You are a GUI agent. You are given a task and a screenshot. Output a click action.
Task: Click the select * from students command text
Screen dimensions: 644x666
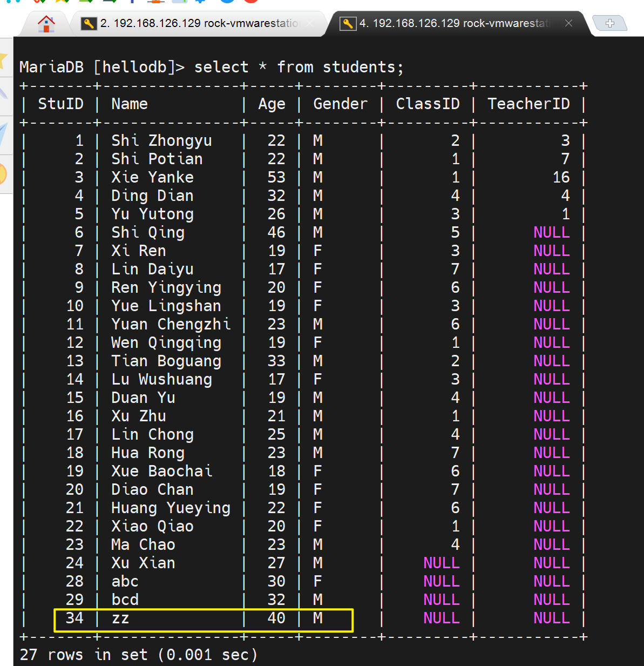coord(299,67)
